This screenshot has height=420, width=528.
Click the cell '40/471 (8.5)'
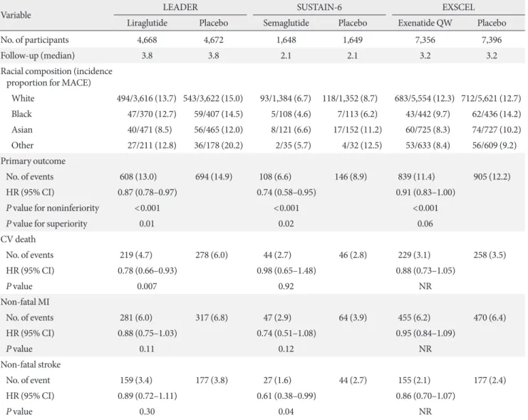[x=150, y=130]
